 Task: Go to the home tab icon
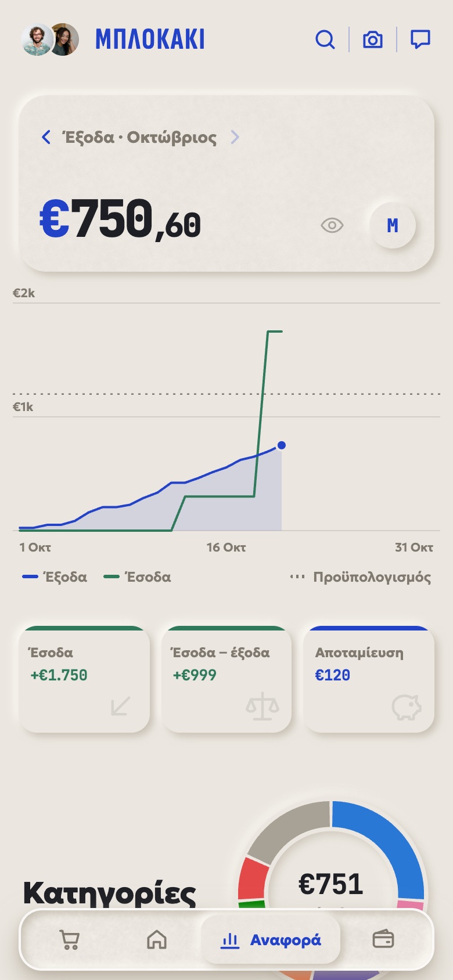[x=157, y=939]
